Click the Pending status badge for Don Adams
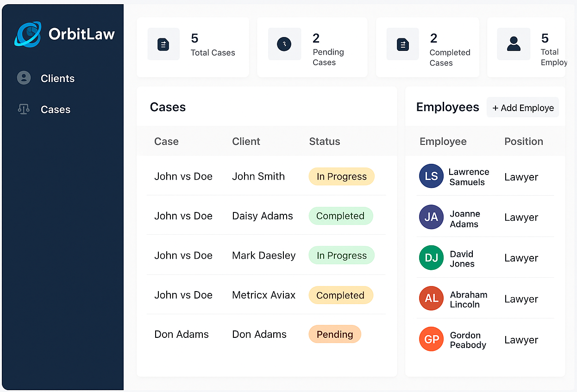This screenshot has width=577, height=392. pos(335,334)
